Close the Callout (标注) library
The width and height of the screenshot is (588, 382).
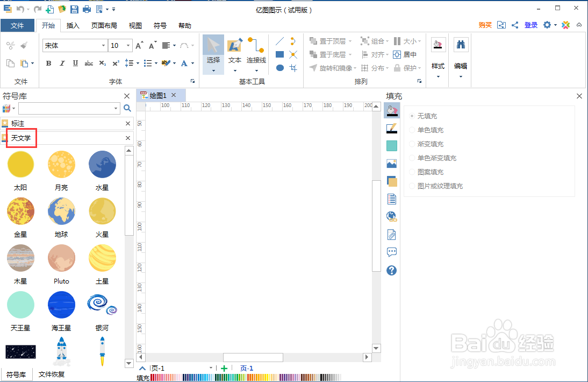click(128, 123)
